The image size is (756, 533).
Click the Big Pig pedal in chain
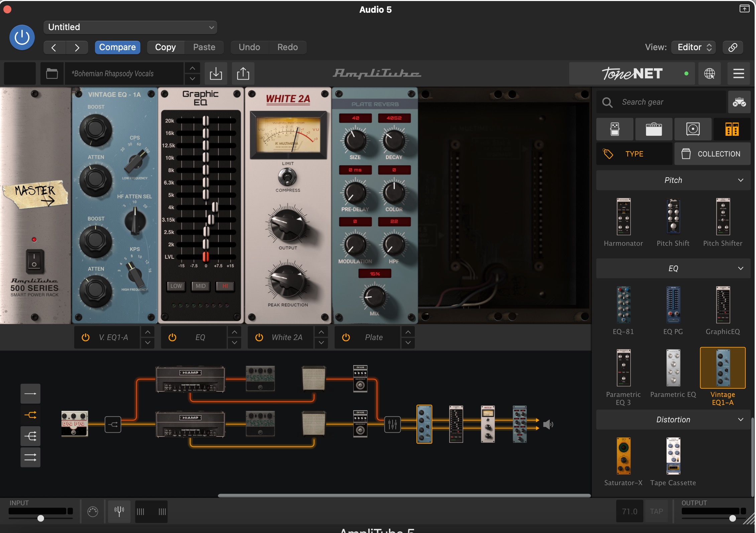coord(75,424)
